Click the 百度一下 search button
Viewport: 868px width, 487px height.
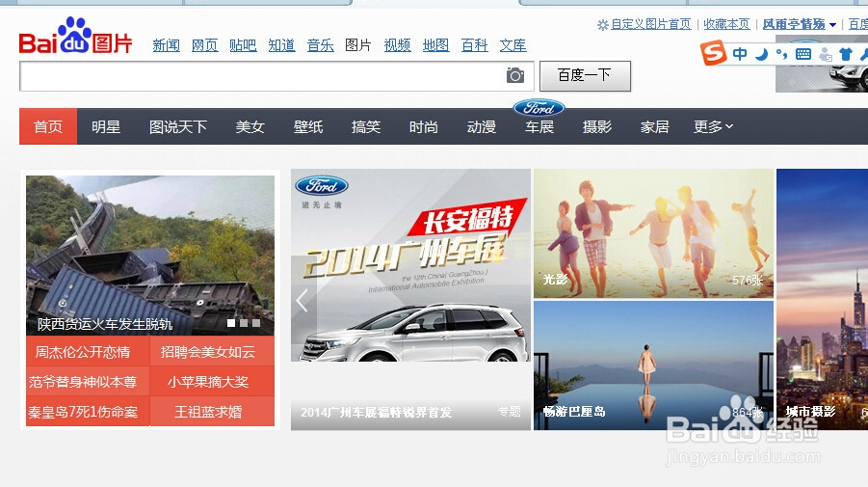(x=585, y=76)
